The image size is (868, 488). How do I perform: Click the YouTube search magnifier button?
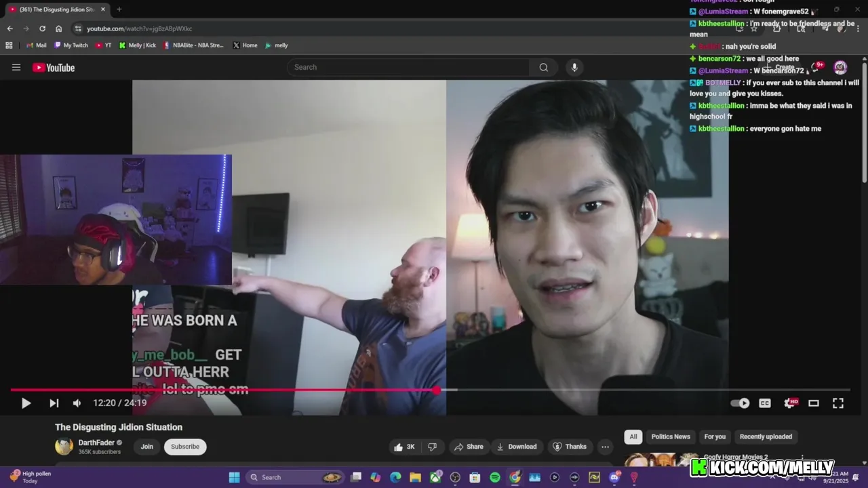pyautogui.click(x=543, y=67)
